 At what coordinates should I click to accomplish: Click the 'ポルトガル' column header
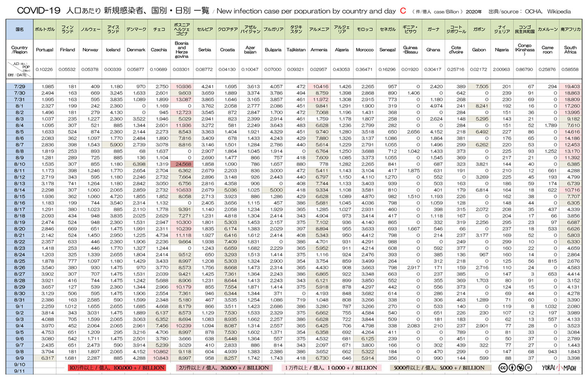(x=45, y=29)
